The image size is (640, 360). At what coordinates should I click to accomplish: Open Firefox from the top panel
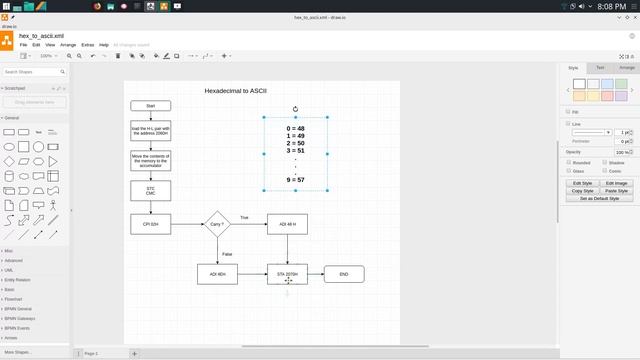click(97, 6)
